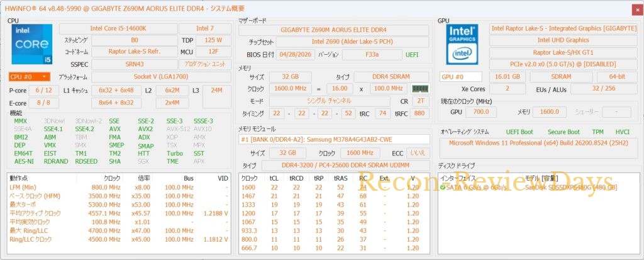The image size is (644, 260).
Task: Click the Intel Raptor Lake-S Integrated Graphics [GIGABYTE] field
Action: (x=563, y=28)
